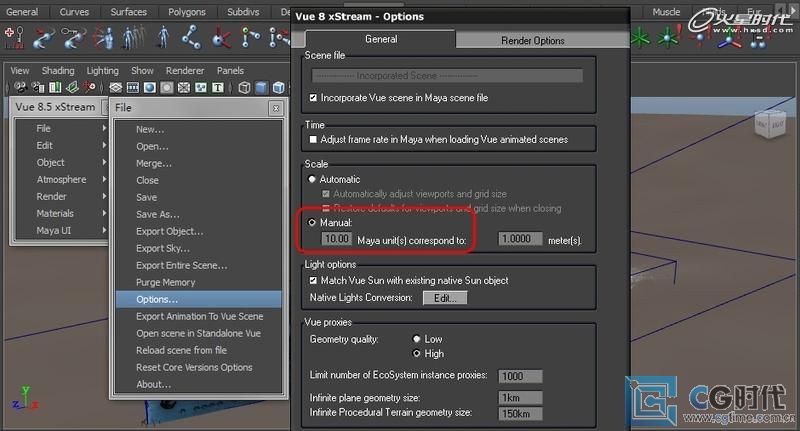Select the joint chain icon with oval handle
The image size is (800, 431).
(73, 38)
